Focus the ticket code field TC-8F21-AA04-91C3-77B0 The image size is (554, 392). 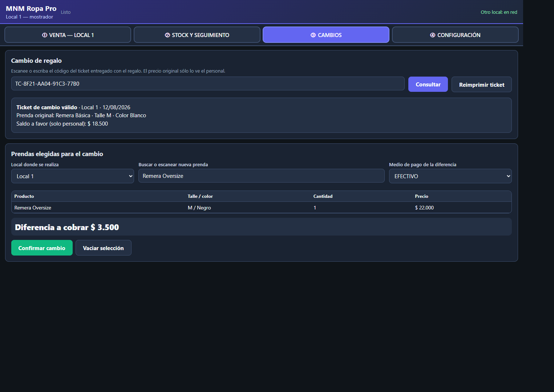click(208, 83)
